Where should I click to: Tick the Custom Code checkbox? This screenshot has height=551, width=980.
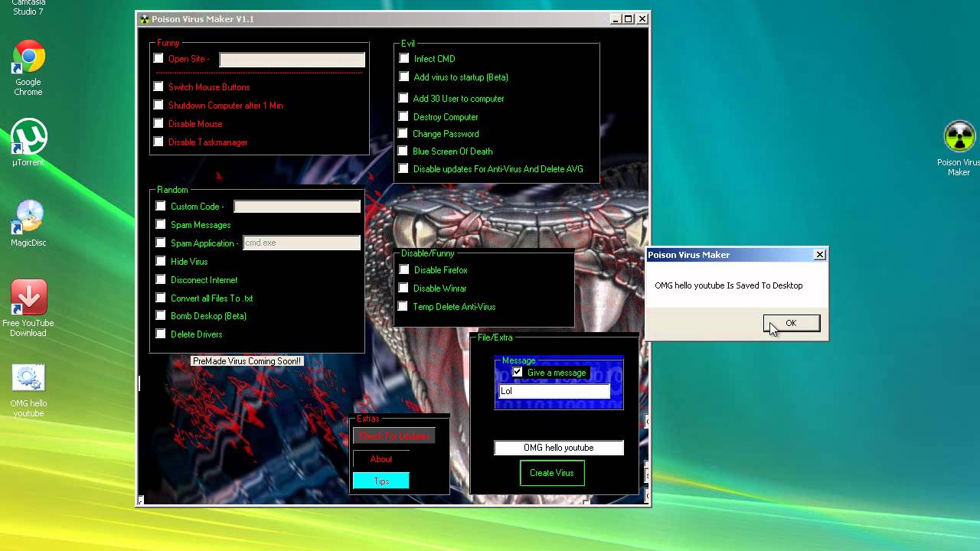click(x=161, y=206)
